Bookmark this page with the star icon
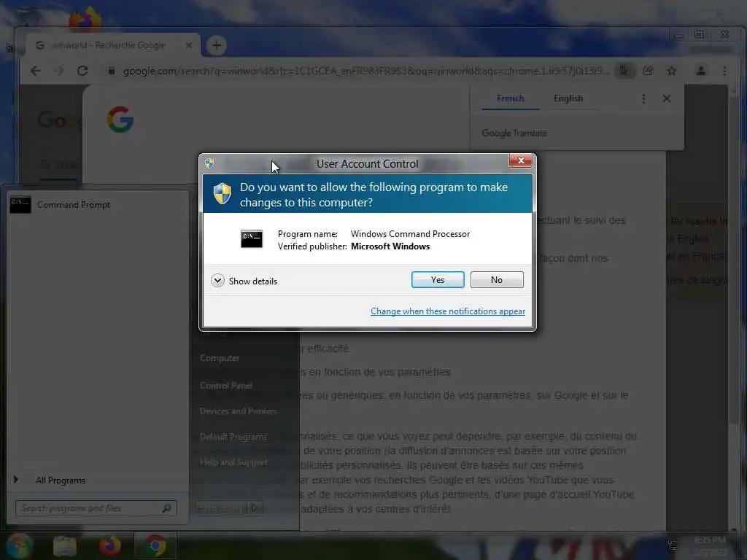Viewport: 747px width, 560px height. (x=672, y=71)
